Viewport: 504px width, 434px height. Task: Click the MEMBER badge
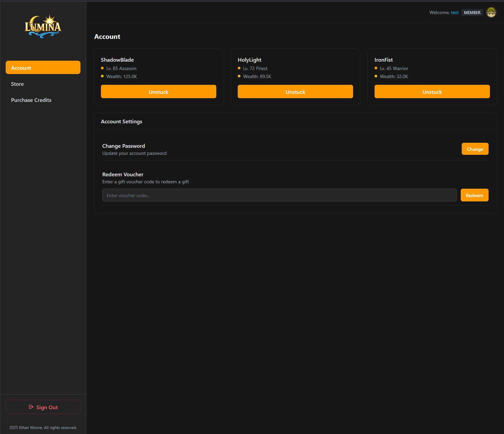click(x=472, y=12)
